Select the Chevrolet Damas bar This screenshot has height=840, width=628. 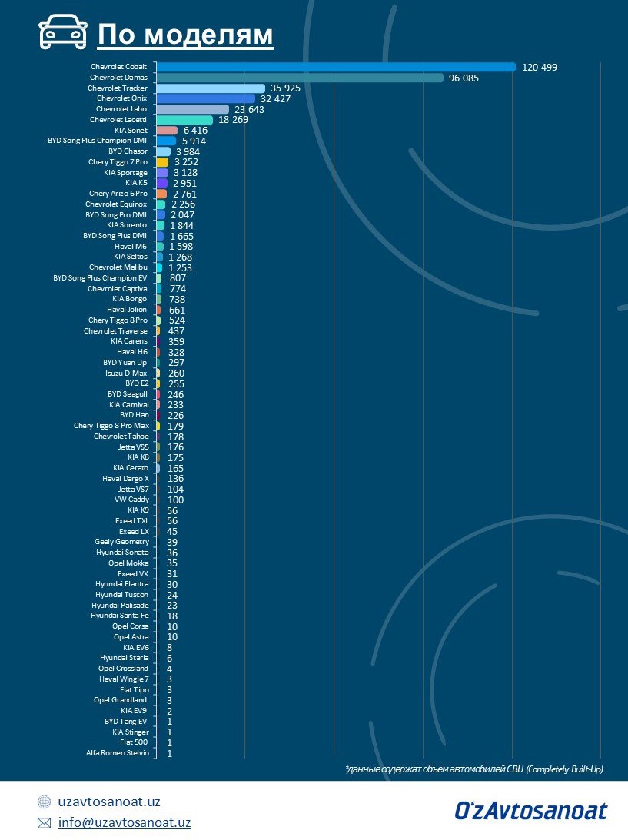point(299,78)
